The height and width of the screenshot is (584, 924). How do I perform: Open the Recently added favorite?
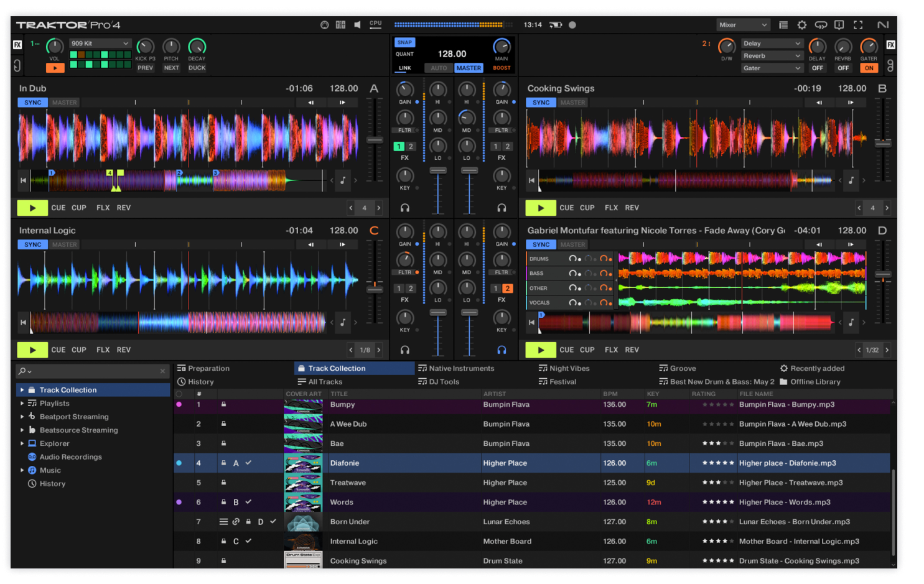[812, 368]
